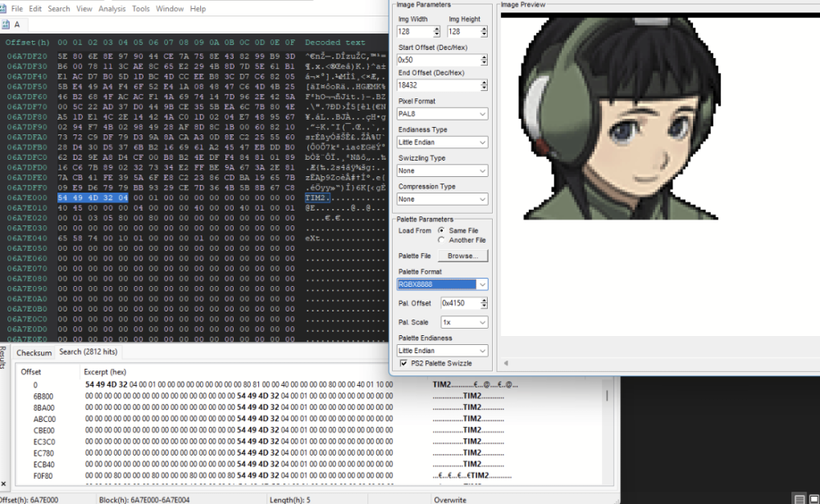820x504 pixels.
Task: Select the search result at offset EC3C0
Action: pos(308,442)
